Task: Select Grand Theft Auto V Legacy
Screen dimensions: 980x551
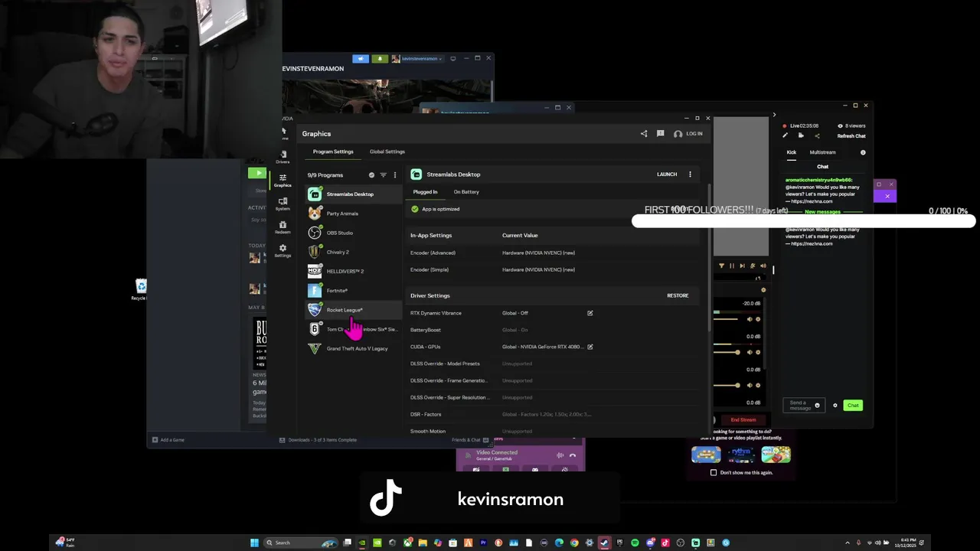Action: [354, 348]
